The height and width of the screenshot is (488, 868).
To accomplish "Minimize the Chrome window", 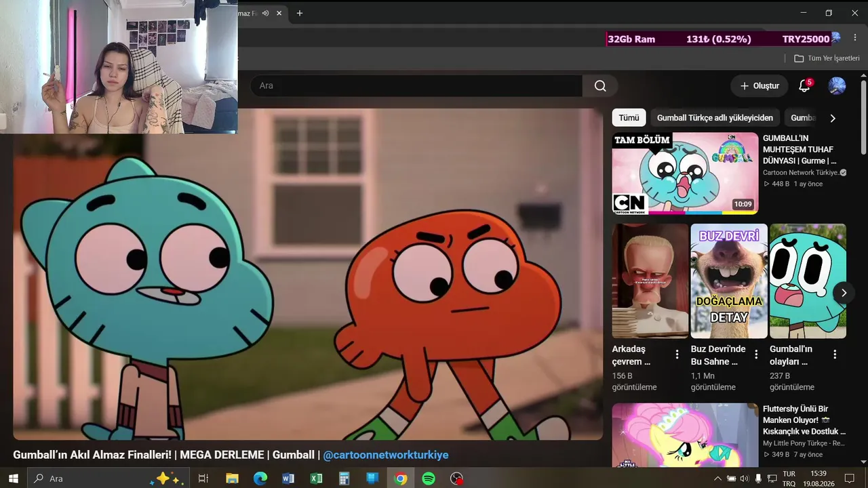I will 804,13.
